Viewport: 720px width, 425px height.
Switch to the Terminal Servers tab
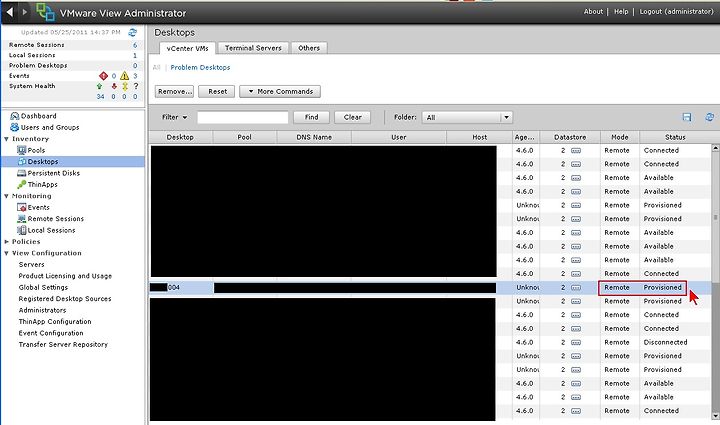point(253,48)
